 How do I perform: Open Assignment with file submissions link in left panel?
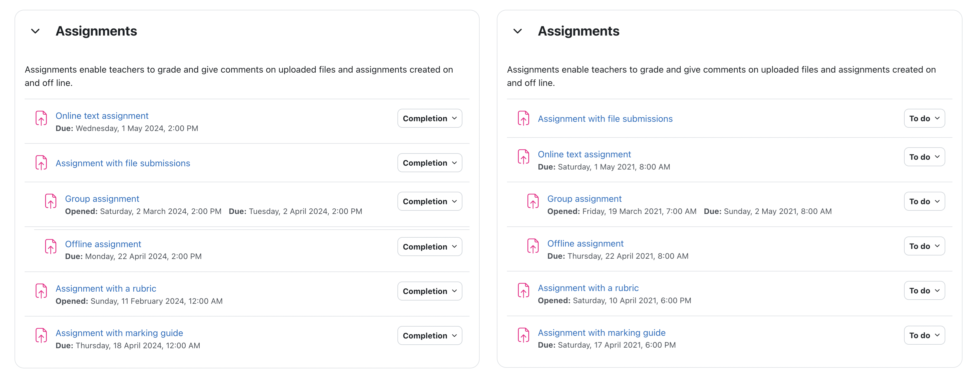click(122, 163)
